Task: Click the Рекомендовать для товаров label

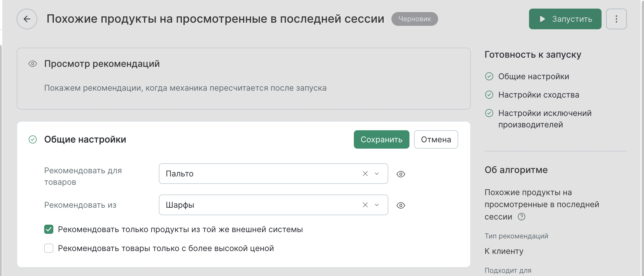Action: coord(83,176)
